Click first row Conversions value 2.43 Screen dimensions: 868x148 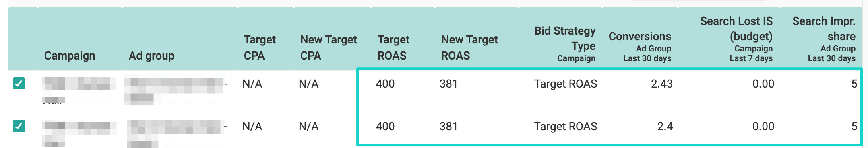[x=662, y=84]
